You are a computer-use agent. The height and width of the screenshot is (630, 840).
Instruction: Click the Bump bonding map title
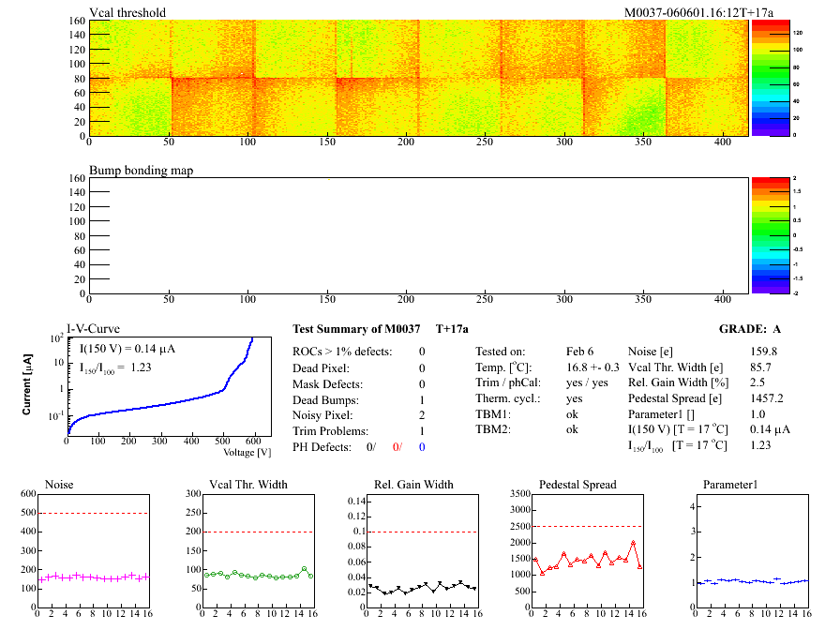137,170
